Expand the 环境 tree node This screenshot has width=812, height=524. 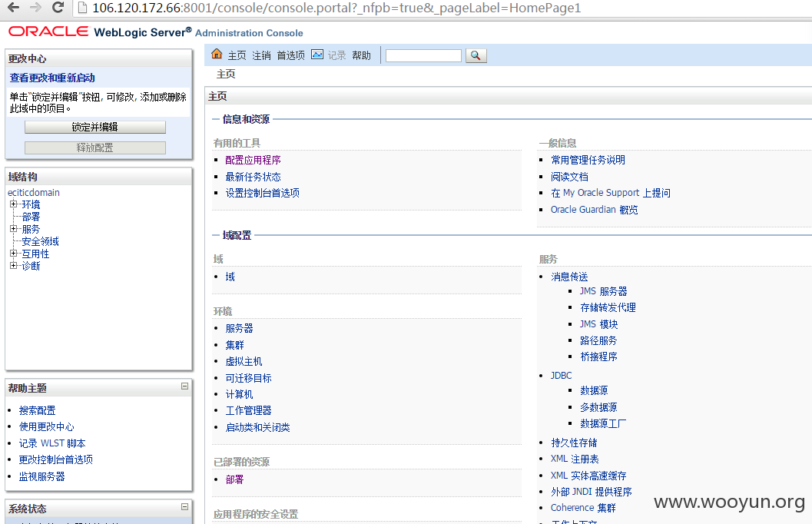[x=14, y=204]
